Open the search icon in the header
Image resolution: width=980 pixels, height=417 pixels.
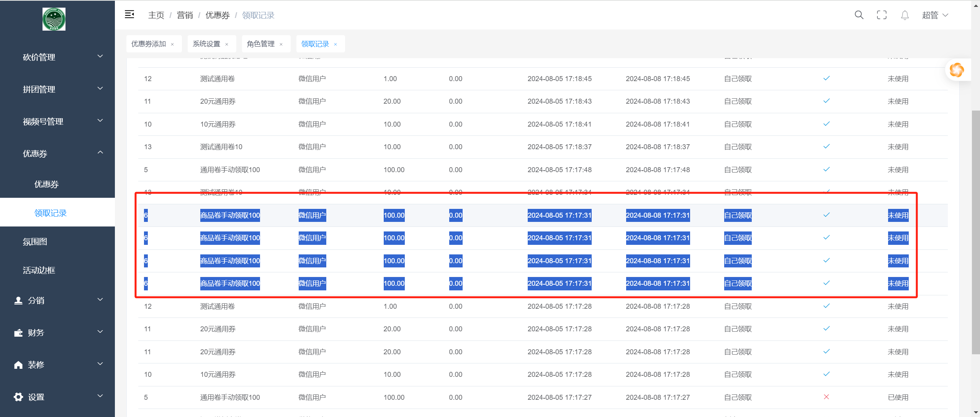click(859, 15)
